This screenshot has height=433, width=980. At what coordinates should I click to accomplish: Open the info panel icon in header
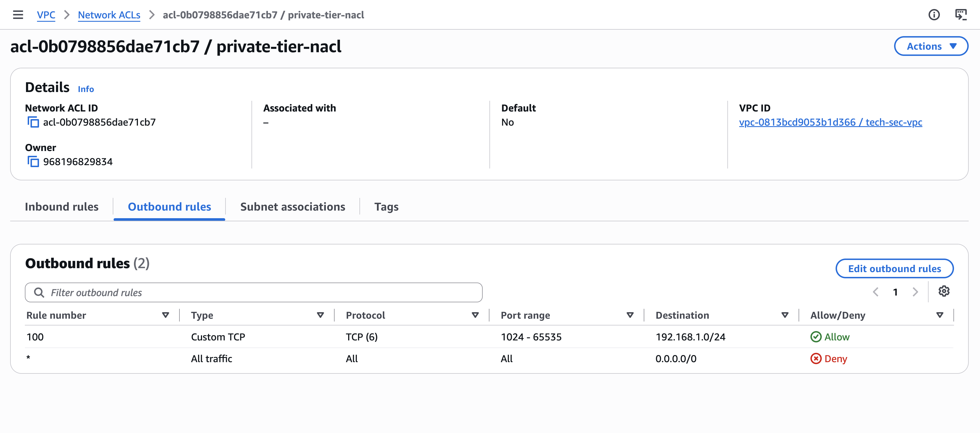click(x=934, y=15)
